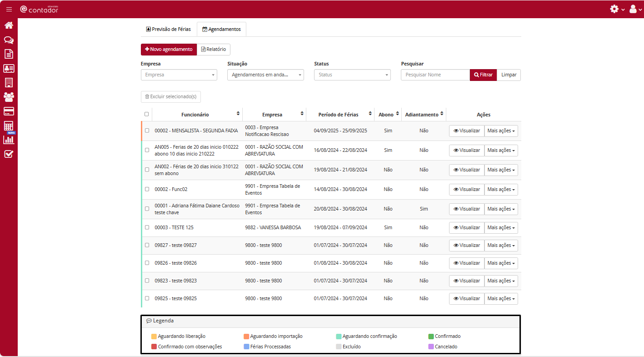
Task: Expand Mais ações for 09825 - teste 09825
Action: pos(501,299)
